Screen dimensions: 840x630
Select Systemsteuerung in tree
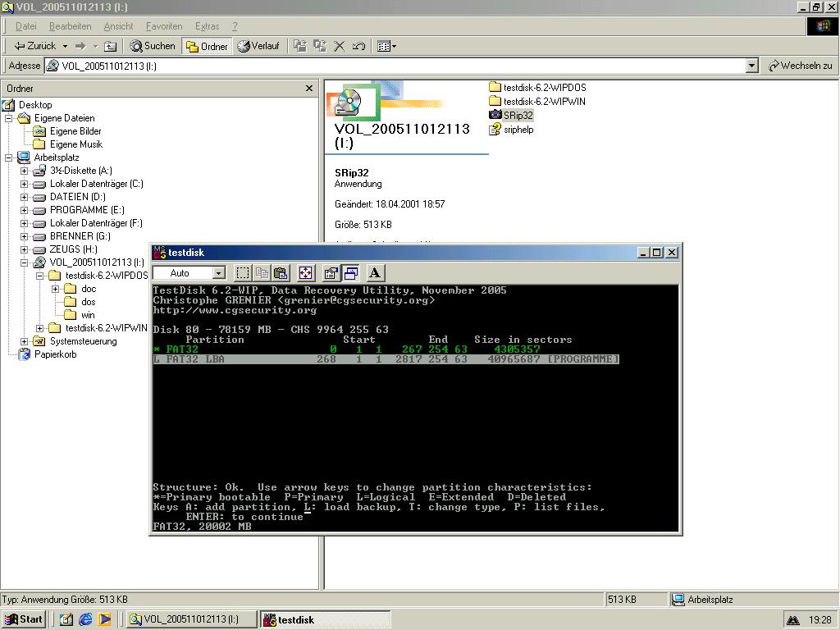[x=83, y=341]
